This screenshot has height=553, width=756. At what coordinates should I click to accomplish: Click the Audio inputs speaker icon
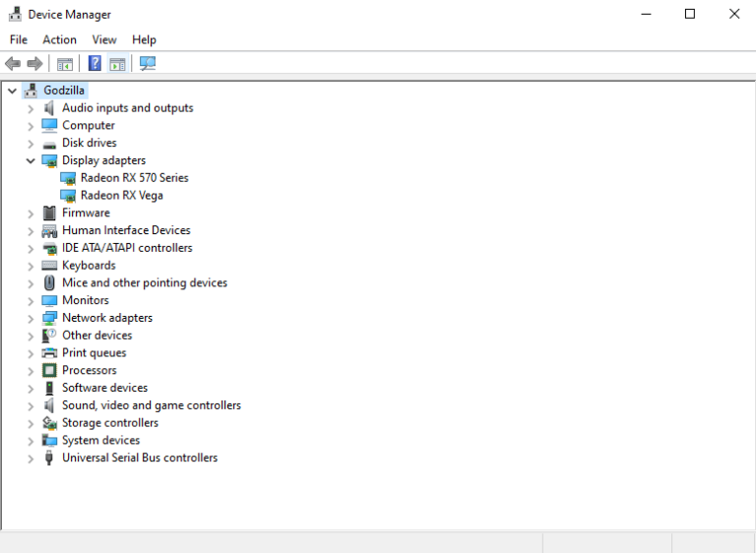(48, 108)
